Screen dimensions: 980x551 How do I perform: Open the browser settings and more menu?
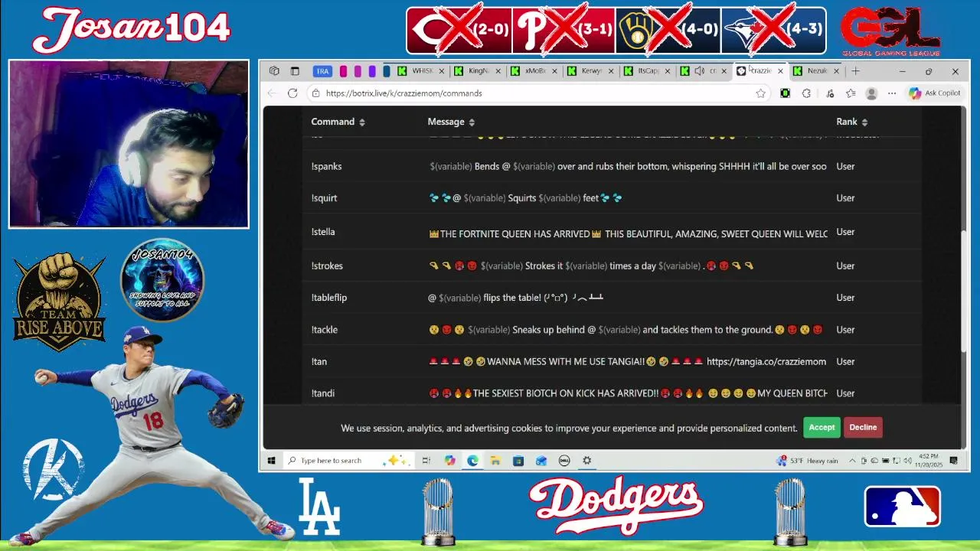point(892,93)
